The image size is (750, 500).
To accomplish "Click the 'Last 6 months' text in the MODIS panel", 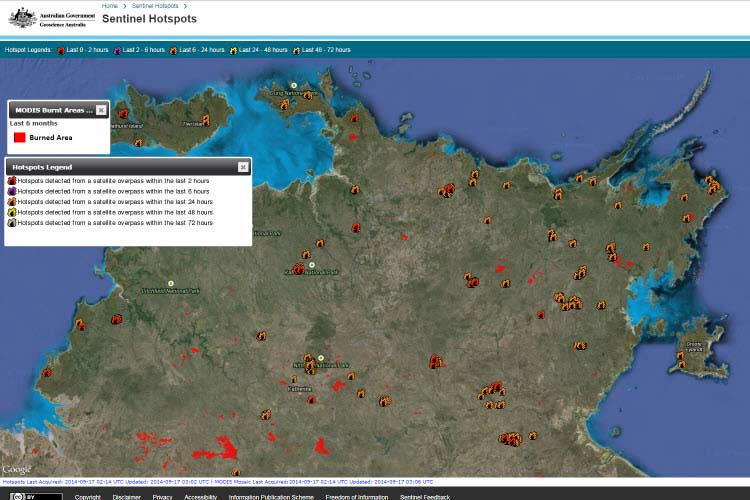I will [x=33, y=123].
